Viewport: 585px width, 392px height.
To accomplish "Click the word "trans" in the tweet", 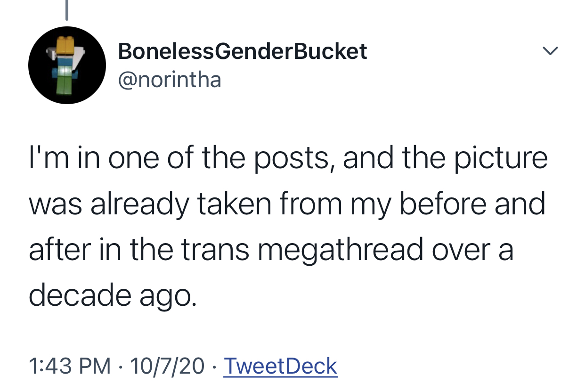I will click(215, 250).
